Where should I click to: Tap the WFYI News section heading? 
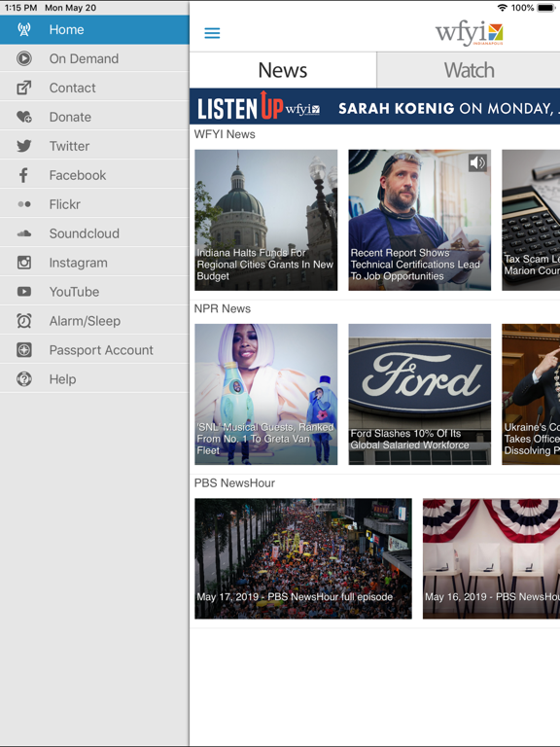(225, 134)
